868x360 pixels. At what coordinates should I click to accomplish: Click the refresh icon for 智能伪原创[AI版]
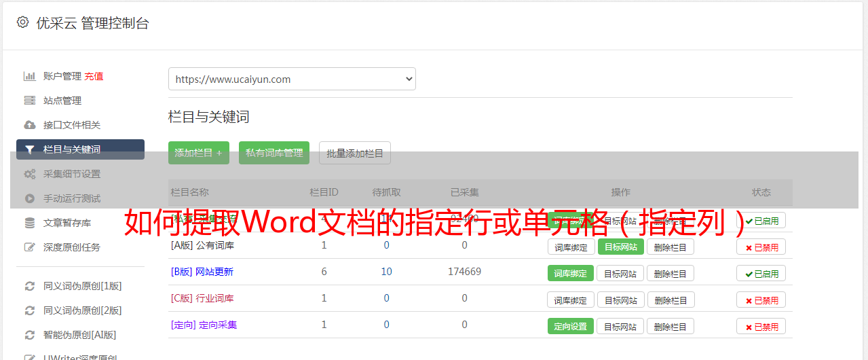coord(29,335)
